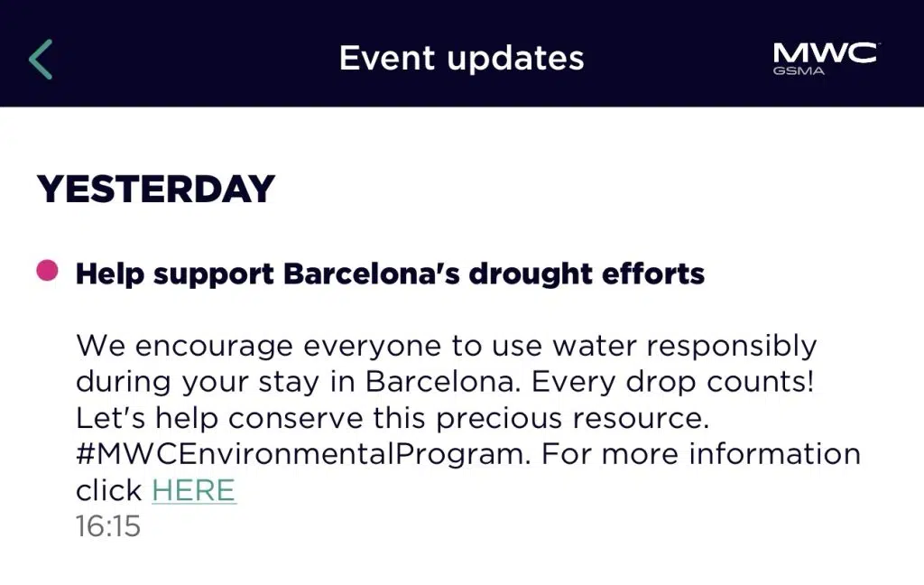Tap the Event updates header title
The width and height of the screenshot is (924, 585).
pos(461,58)
